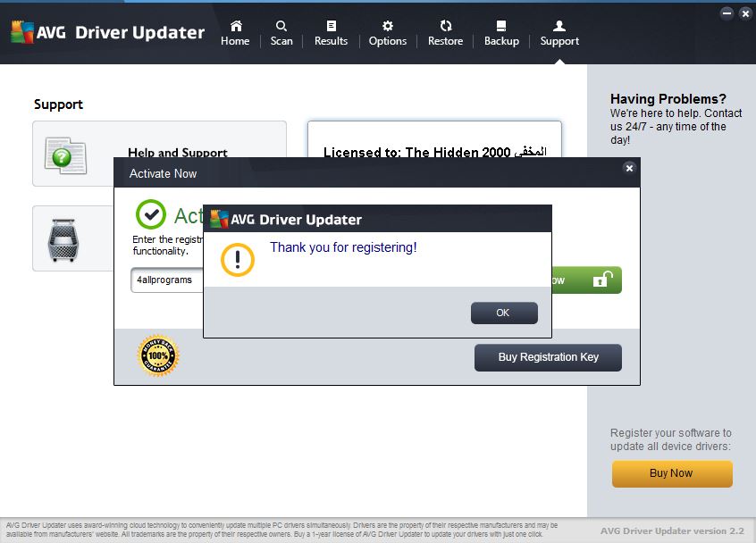
Task: Click the 'Activate Now' dialog title
Action: (x=163, y=173)
